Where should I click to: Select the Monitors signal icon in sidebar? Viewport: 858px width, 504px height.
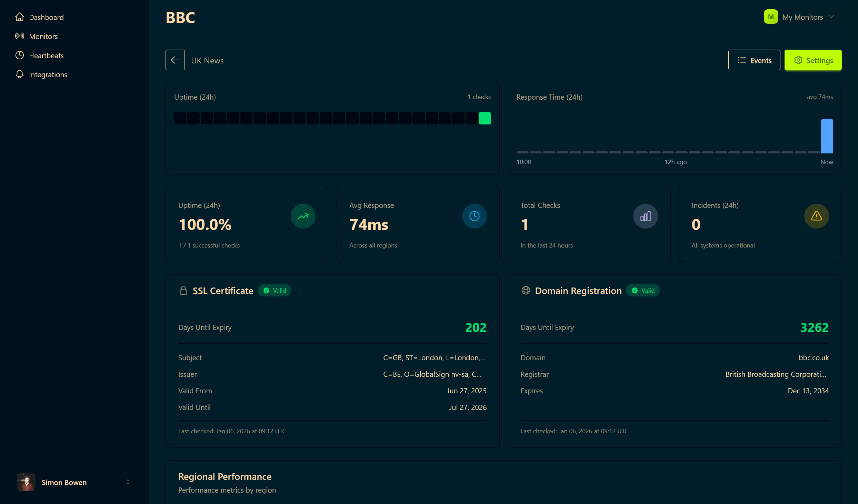[20, 36]
